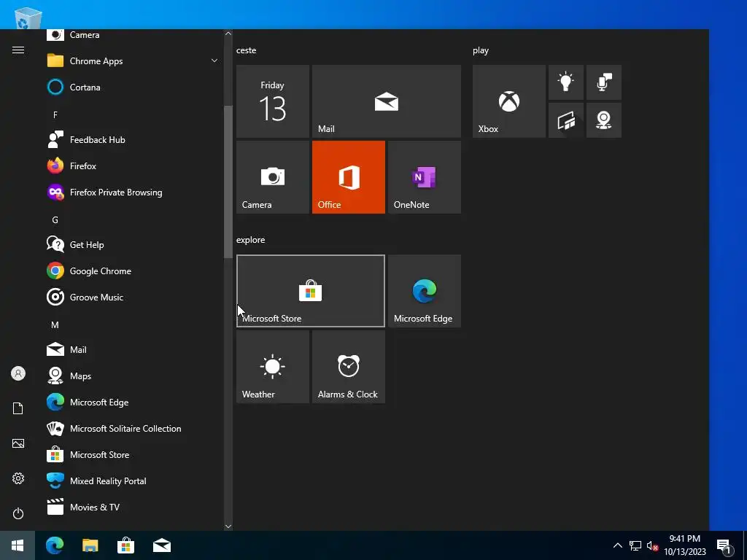
Task: Click the app list scrollbar thumb
Action: pyautogui.click(x=228, y=182)
